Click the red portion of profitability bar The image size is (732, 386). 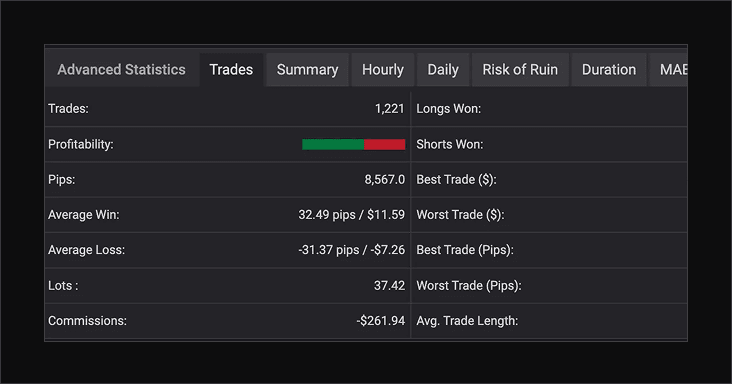tap(385, 145)
